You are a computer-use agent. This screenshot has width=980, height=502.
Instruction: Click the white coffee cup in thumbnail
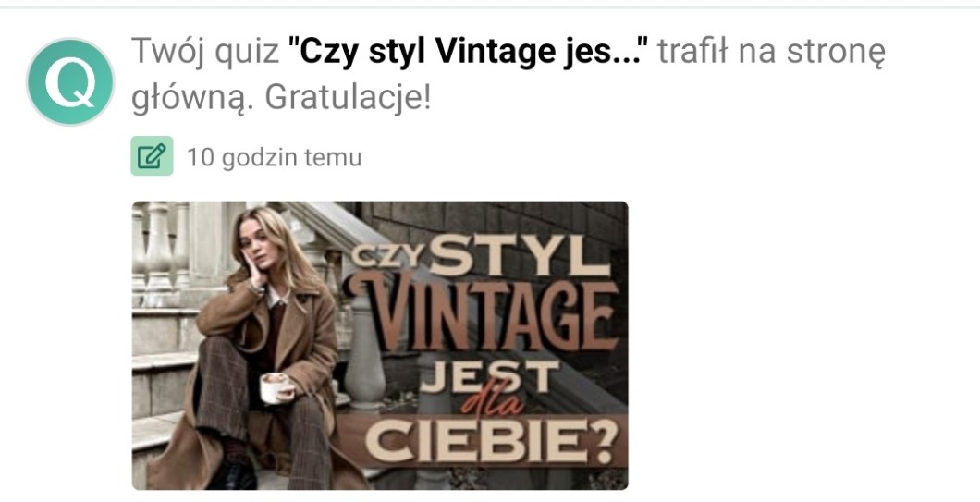[275, 387]
